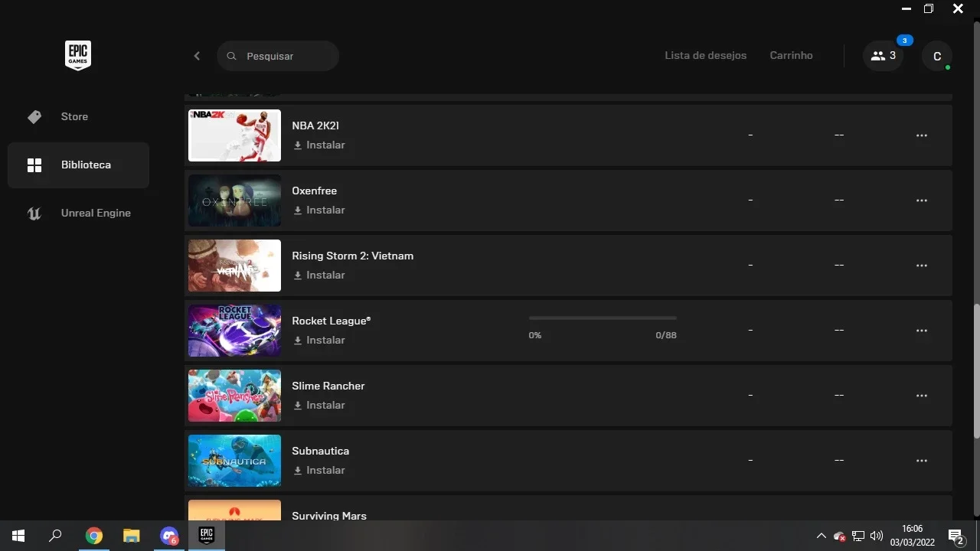Install Slime Rancher
Screen dimensions: 980x551
click(x=319, y=406)
